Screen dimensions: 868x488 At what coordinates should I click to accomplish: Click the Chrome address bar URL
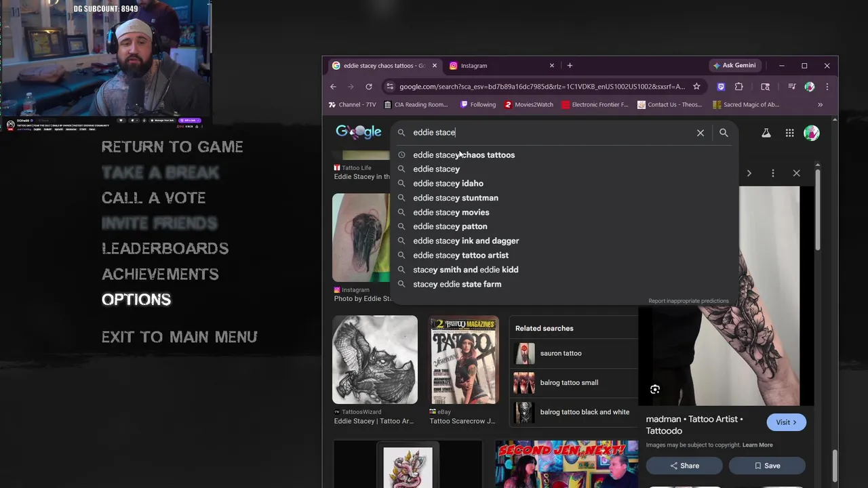542,87
